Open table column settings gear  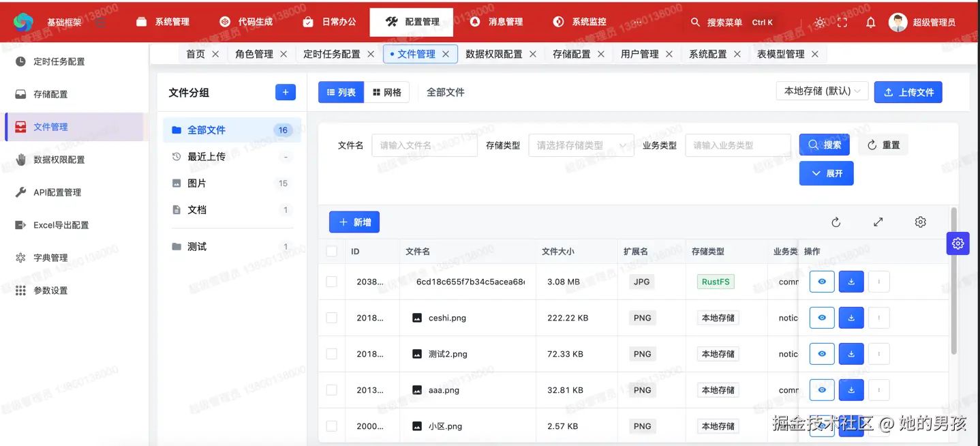click(x=921, y=222)
